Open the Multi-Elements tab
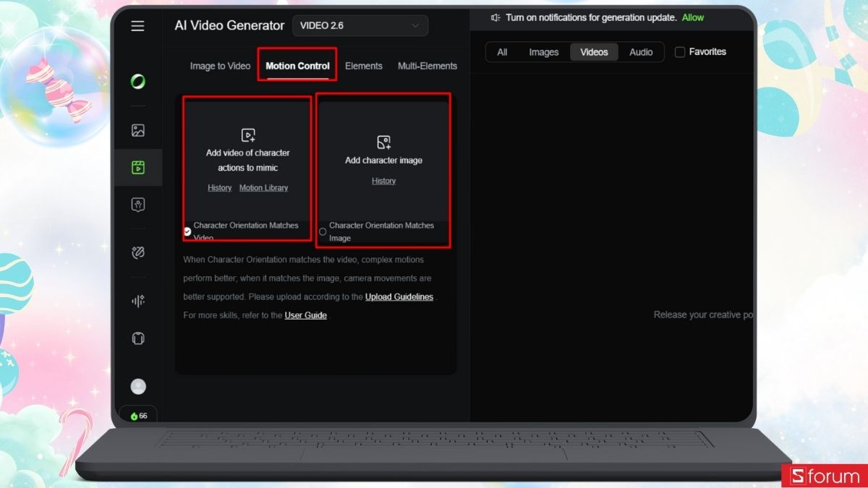Screen dimensions: 868x488 point(427,66)
